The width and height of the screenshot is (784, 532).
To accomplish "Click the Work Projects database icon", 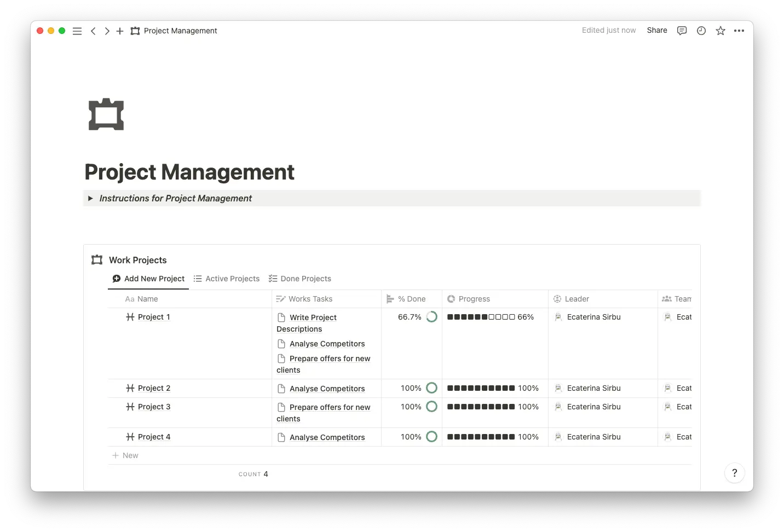I will [x=96, y=259].
